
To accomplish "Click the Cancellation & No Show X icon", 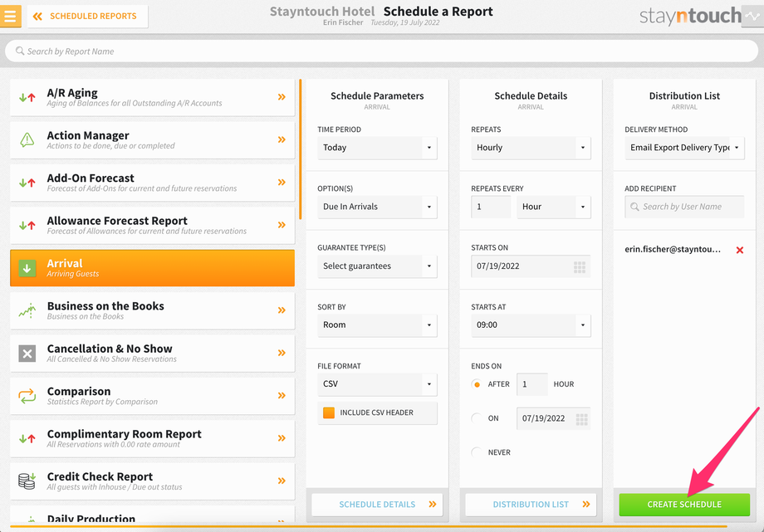I will click(x=27, y=354).
